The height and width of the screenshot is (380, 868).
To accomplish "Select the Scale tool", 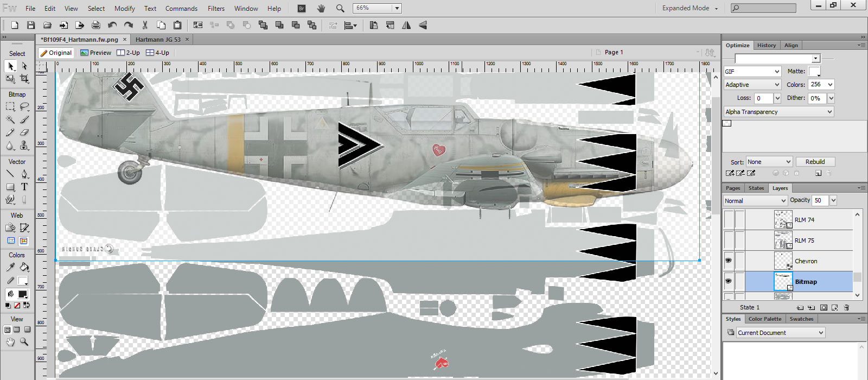I will (x=10, y=79).
